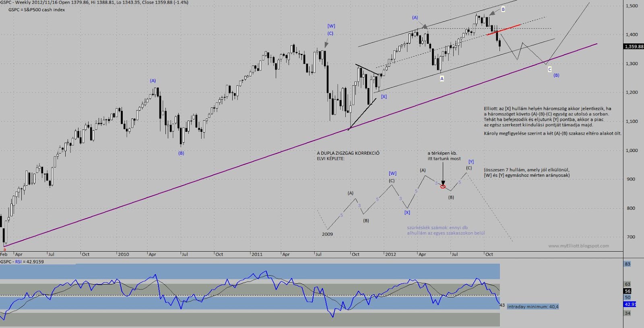
Task: Select the 2011 year label on time axis
Action: [x=257, y=254]
